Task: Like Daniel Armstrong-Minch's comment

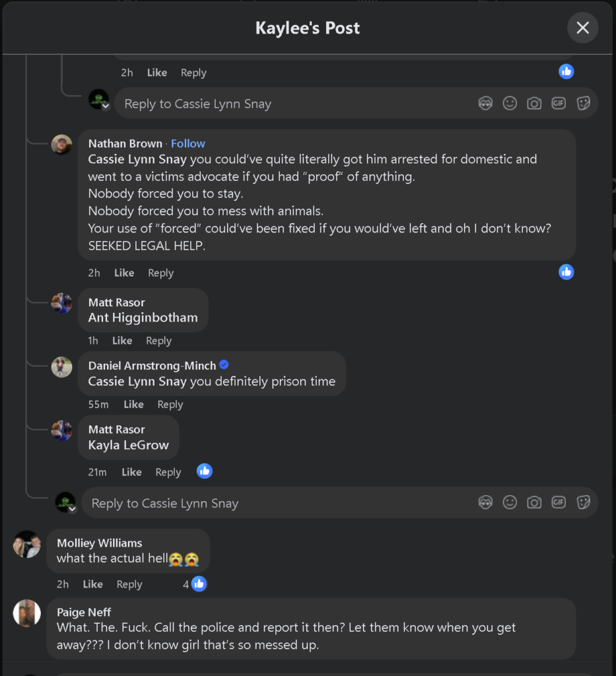Action: click(x=133, y=405)
